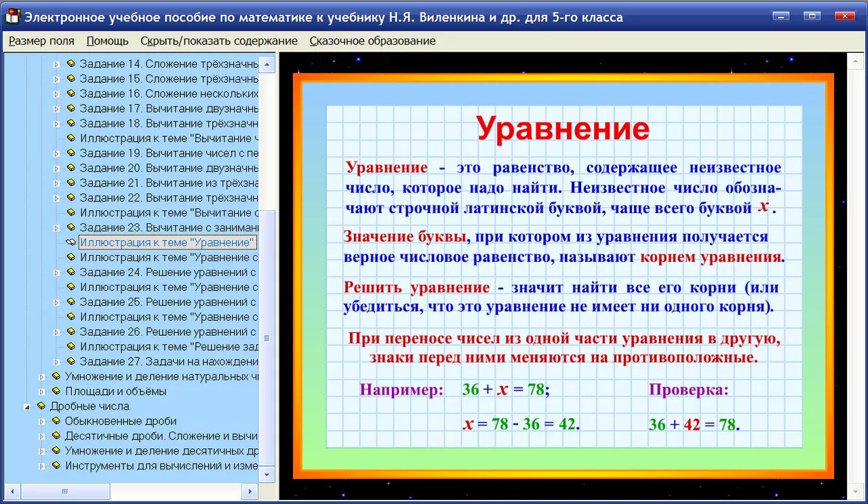
Task: Expand Инструменты для вычислений node
Action: (42, 466)
